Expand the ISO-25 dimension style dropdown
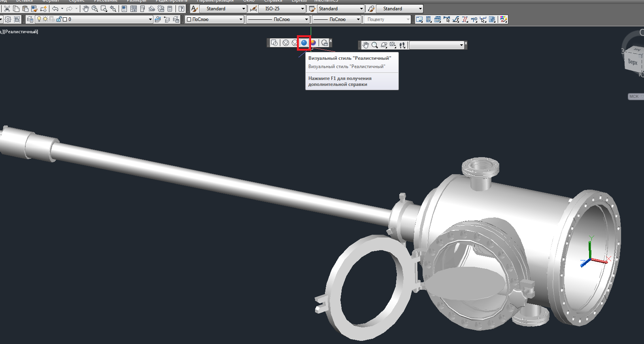The height and width of the screenshot is (344, 644). [302, 9]
